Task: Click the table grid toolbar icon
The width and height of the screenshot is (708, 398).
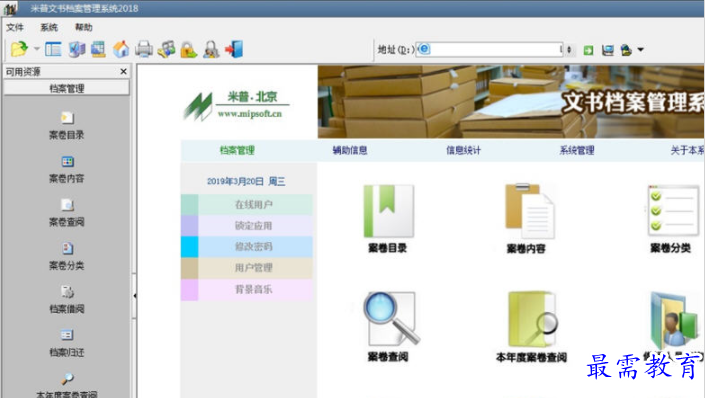Action: (98, 49)
